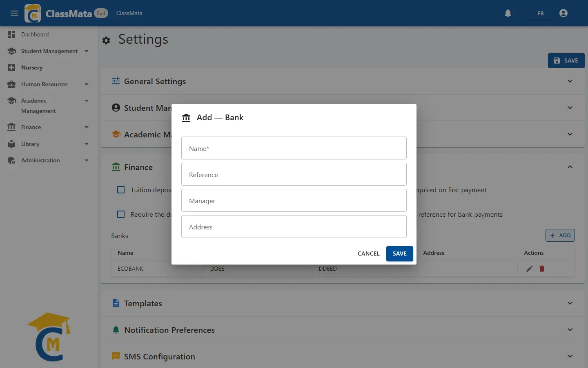The image size is (588, 368).
Task: Click the Dashboard grid icon
Action: coord(11,34)
